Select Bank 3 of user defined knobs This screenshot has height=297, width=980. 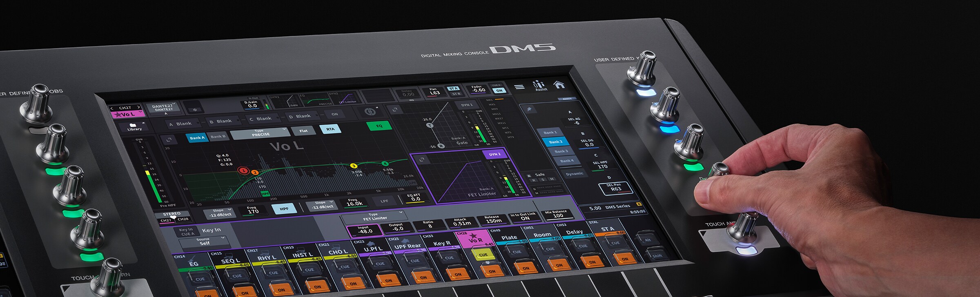[561, 151]
